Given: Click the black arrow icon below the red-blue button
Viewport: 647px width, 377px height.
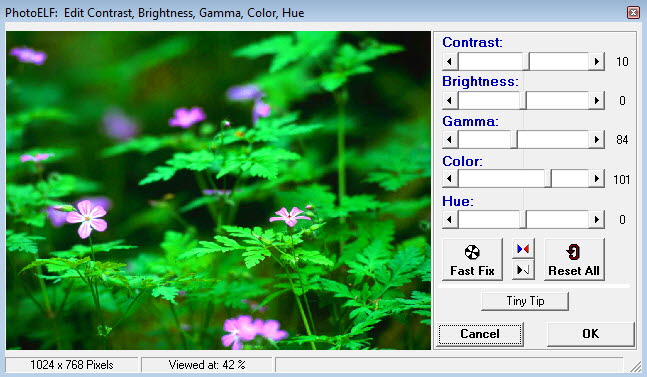Looking at the screenshot, I should tap(523, 270).
